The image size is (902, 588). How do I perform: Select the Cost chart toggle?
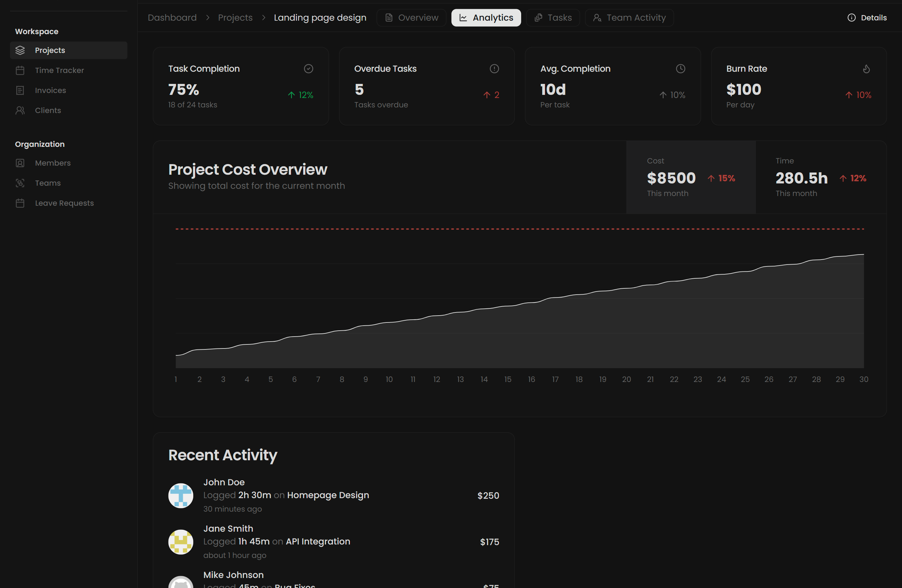click(x=691, y=177)
